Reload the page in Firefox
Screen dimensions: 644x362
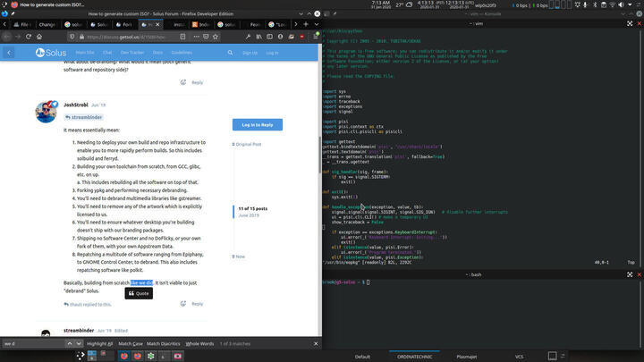pos(29,37)
